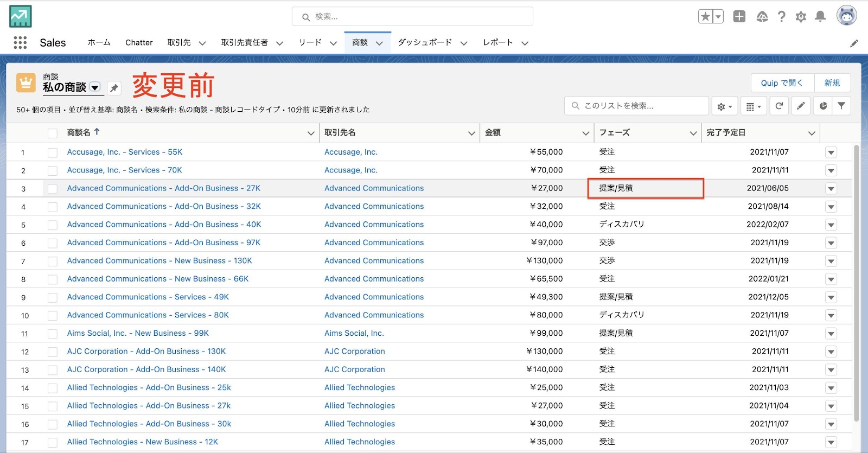Select checkbox for Accusage Services - 70K
Viewport: 868px width, 453px height.
[53, 170]
